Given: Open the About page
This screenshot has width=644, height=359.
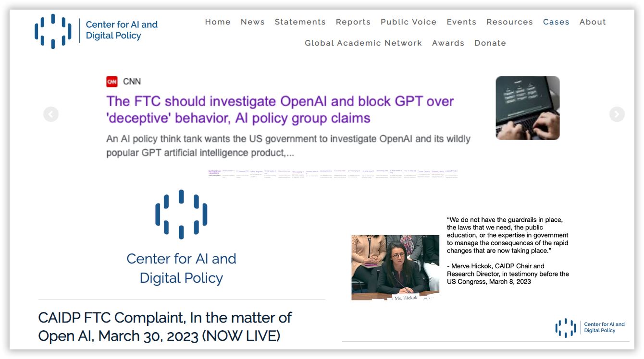Looking at the screenshot, I should pyautogui.click(x=593, y=22).
